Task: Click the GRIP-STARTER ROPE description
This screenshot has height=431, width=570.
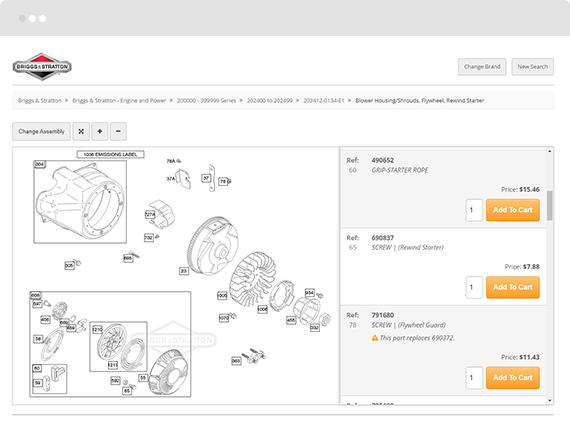Action: click(400, 170)
